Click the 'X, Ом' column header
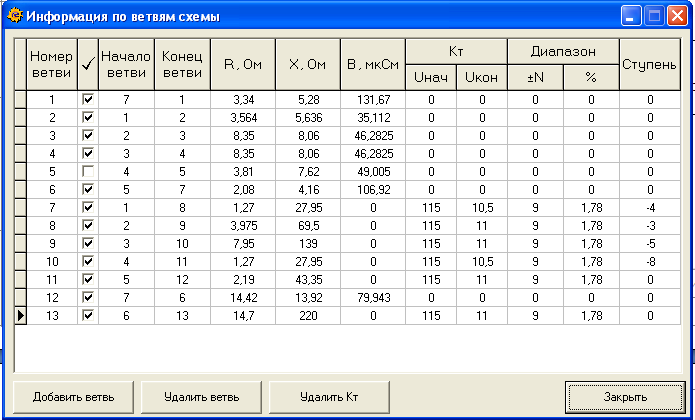695x420 pixels. [308, 65]
